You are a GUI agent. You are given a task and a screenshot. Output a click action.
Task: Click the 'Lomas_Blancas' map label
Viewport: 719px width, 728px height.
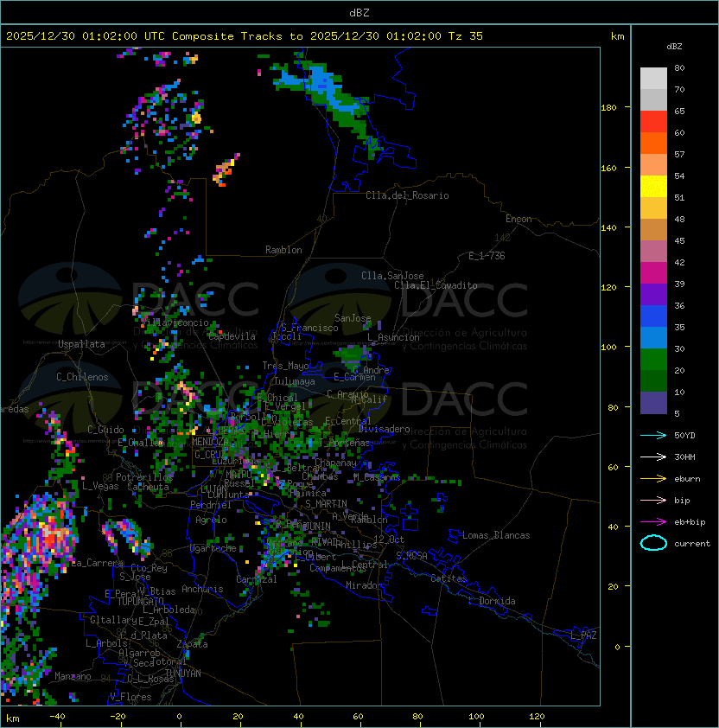[496, 535]
